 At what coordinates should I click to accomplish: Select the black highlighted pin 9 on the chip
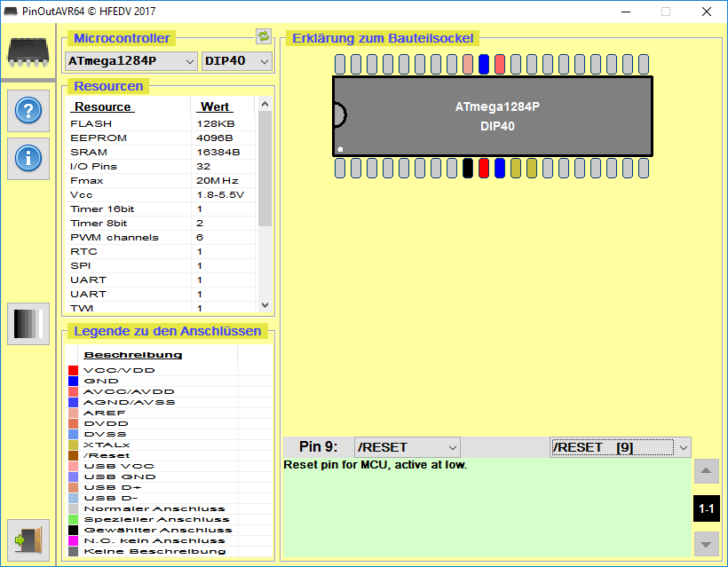click(x=468, y=168)
